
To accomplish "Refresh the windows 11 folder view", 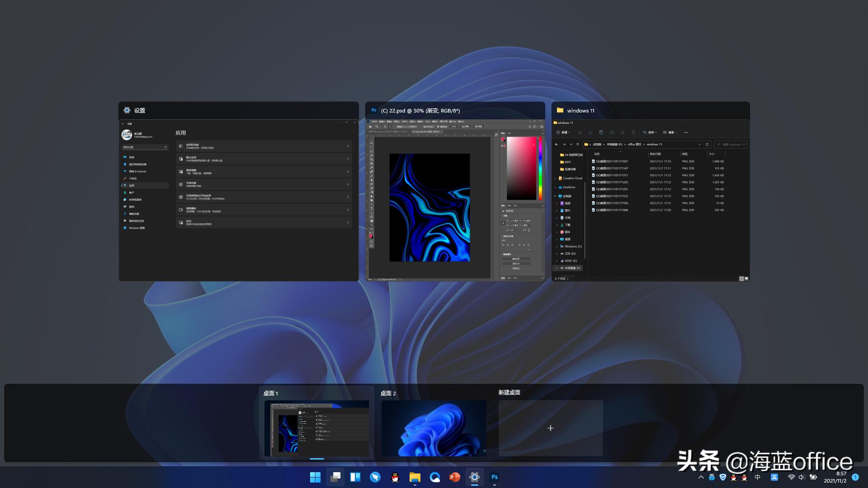I will point(707,144).
